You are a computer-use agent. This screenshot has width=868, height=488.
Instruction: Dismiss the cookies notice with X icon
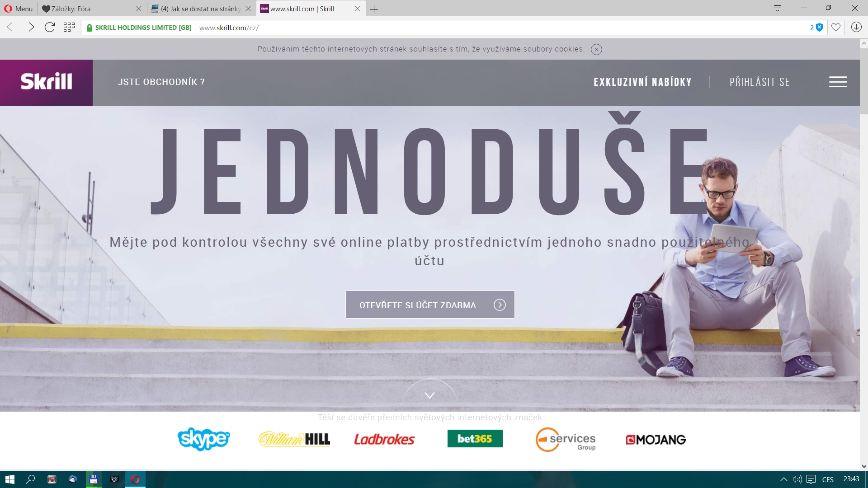point(596,50)
